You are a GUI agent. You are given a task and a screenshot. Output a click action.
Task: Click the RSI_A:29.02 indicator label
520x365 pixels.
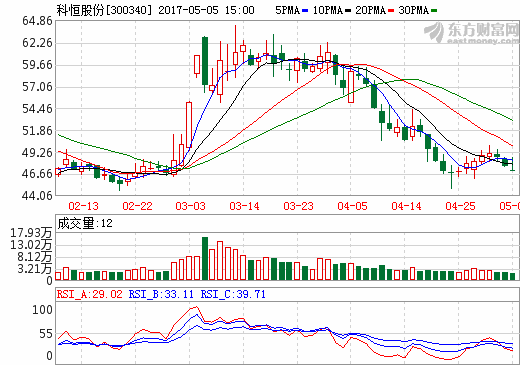pos(90,294)
